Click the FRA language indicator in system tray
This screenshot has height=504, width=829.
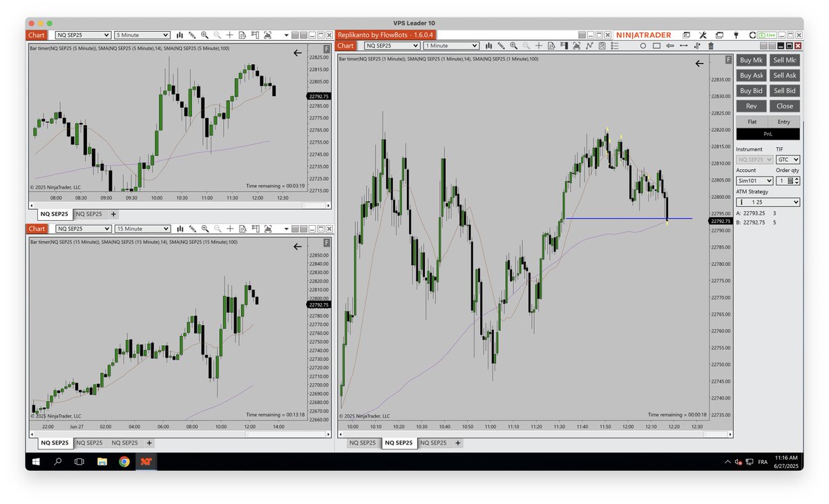tap(763, 461)
